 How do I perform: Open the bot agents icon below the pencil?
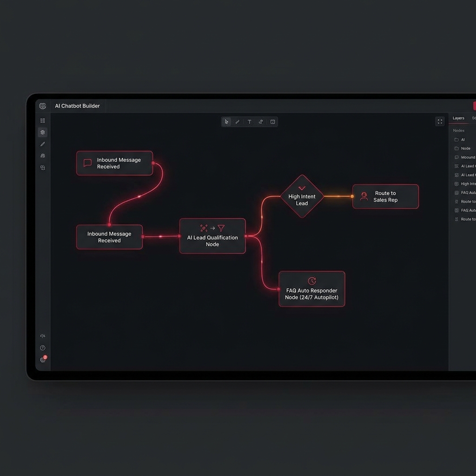pyautogui.click(x=42, y=156)
